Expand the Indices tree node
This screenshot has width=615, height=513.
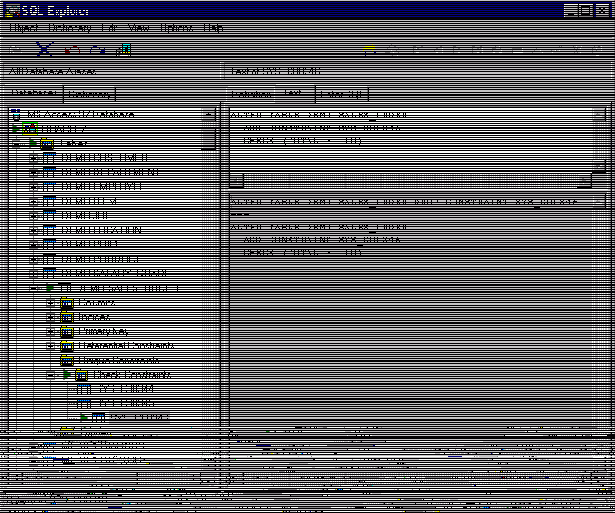[x=51, y=316]
